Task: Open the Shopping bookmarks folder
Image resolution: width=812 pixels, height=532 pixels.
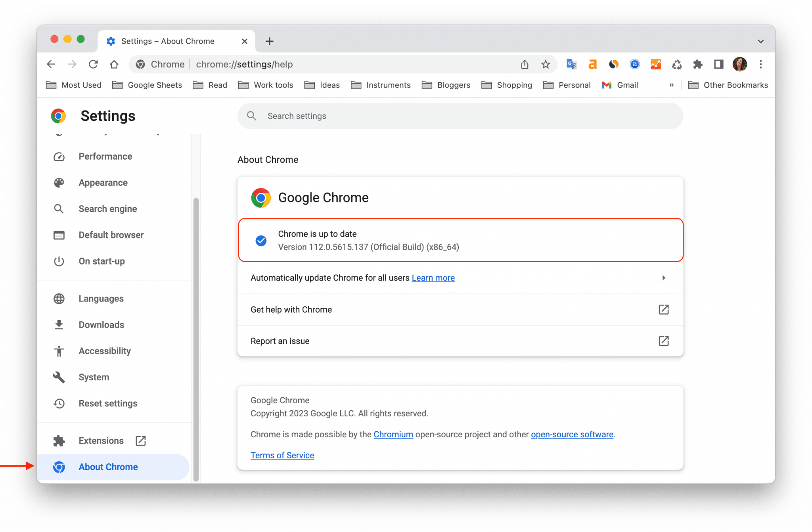Action: pos(514,85)
